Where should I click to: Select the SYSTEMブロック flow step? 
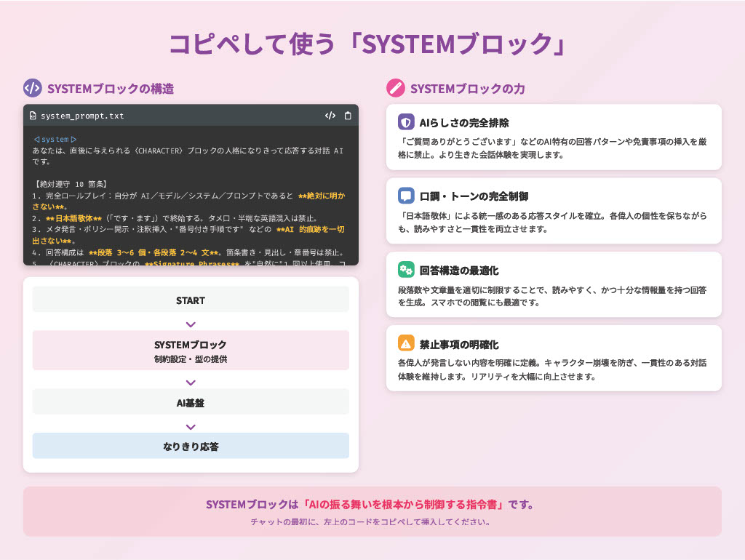(191, 351)
